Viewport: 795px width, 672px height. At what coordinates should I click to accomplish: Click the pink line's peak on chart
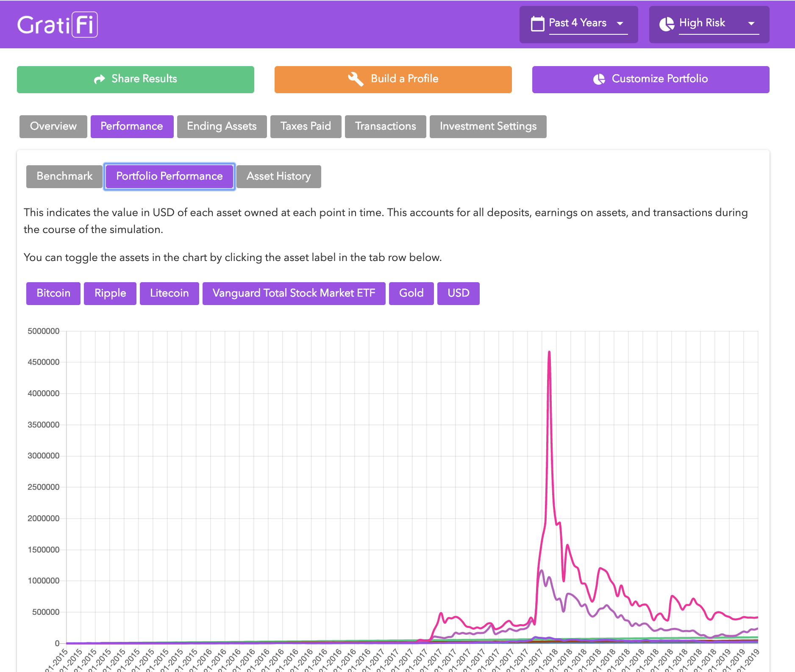[549, 352]
